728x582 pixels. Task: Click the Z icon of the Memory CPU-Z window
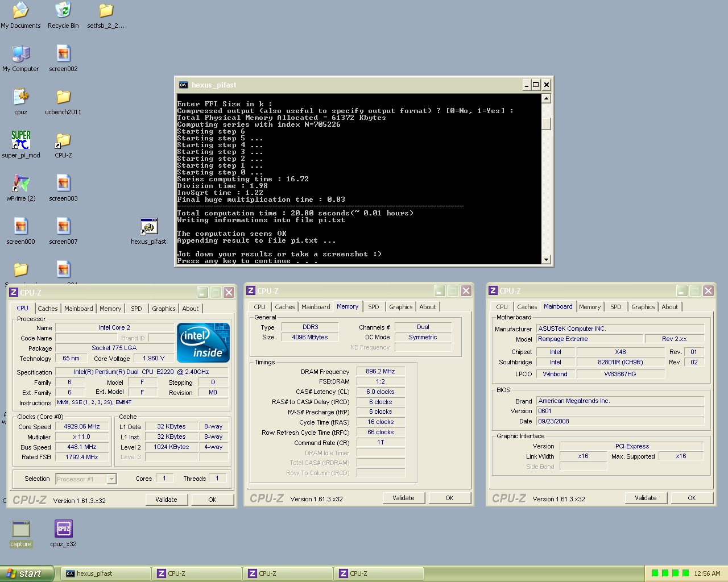(251, 291)
